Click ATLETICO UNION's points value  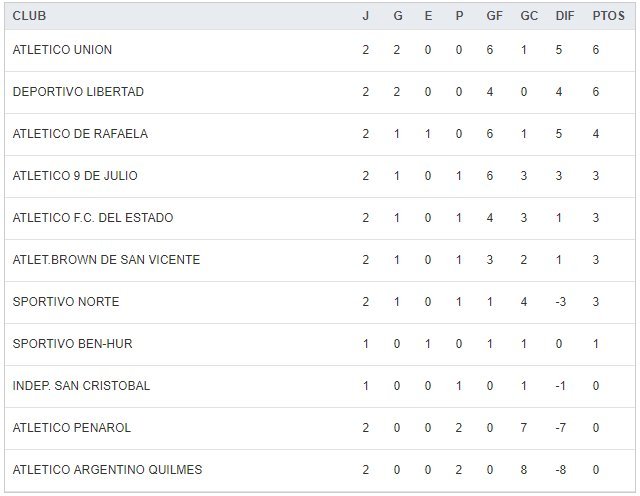596,50
